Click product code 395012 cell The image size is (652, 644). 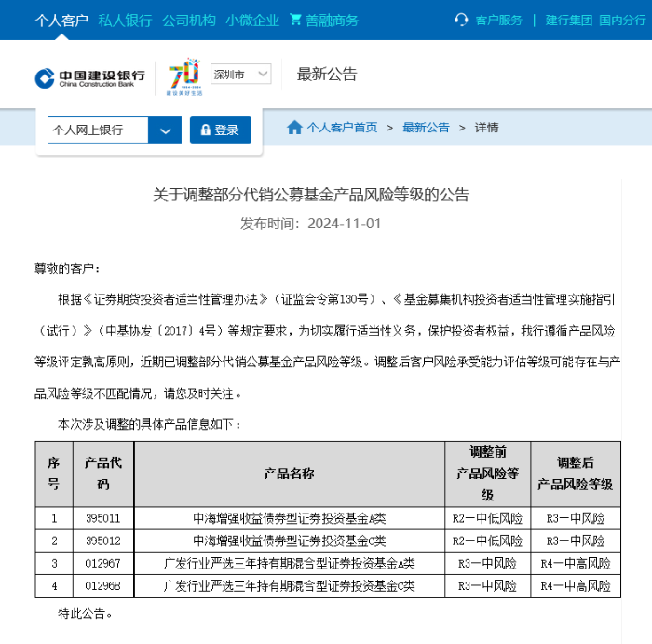103,541
